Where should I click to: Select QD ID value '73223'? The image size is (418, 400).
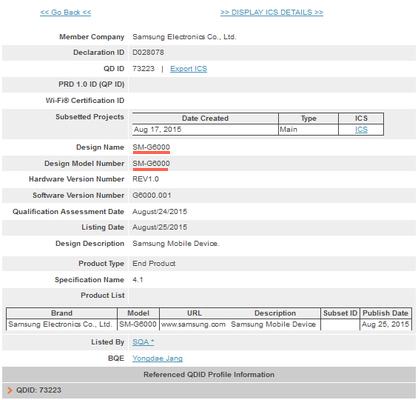click(143, 69)
